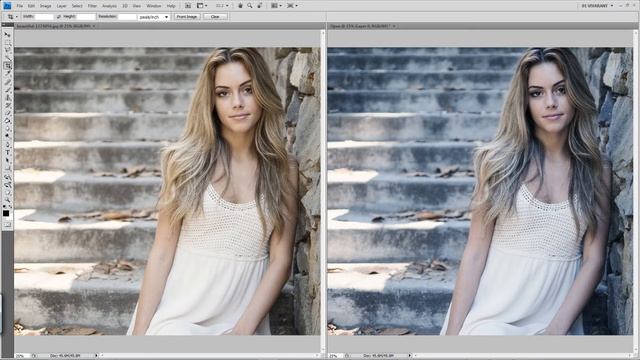Select the Rectangular Marquee tool
This screenshot has width=640, height=360.
point(7,42)
